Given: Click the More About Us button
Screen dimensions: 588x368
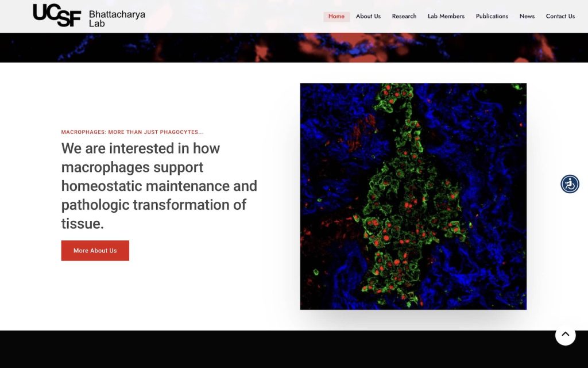Looking at the screenshot, I should (x=95, y=251).
